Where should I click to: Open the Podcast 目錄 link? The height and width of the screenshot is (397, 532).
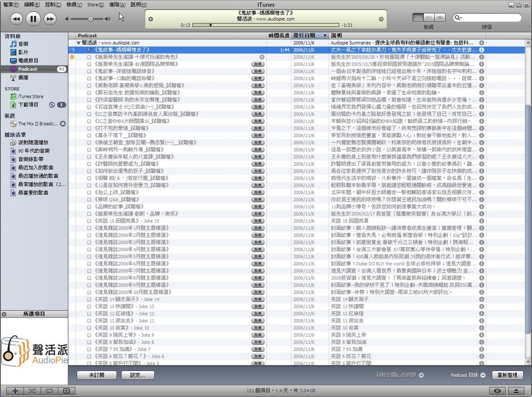tap(468, 375)
